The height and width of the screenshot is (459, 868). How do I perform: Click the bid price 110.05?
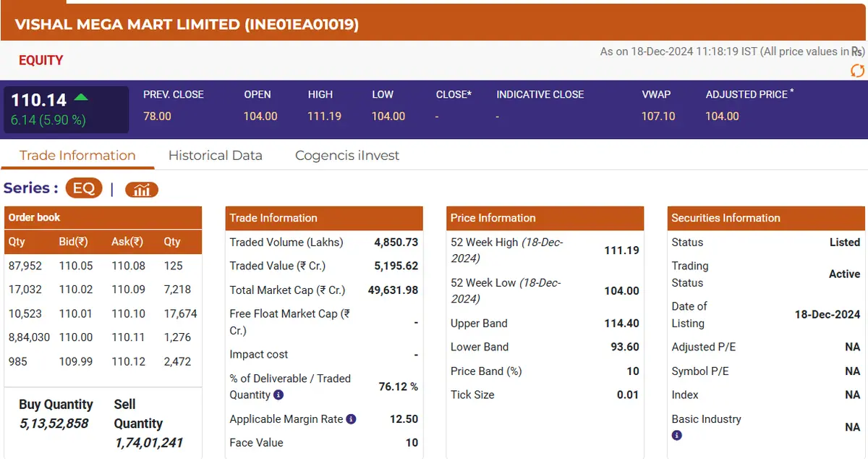coord(76,266)
